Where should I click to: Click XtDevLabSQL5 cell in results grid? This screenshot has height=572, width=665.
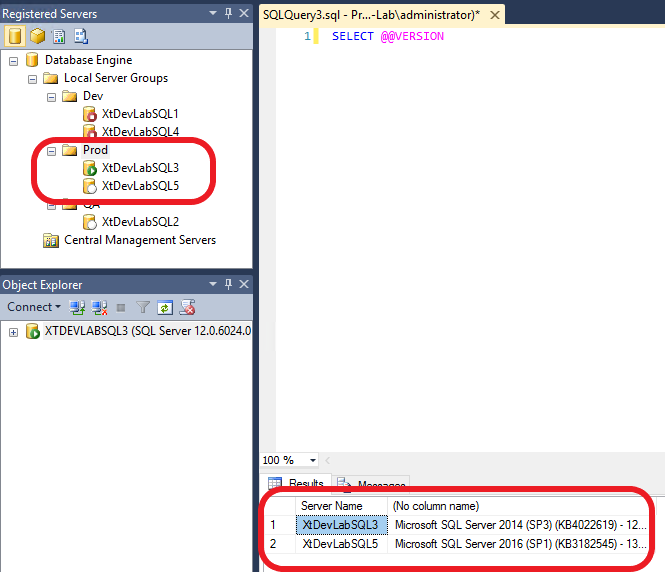click(341, 544)
